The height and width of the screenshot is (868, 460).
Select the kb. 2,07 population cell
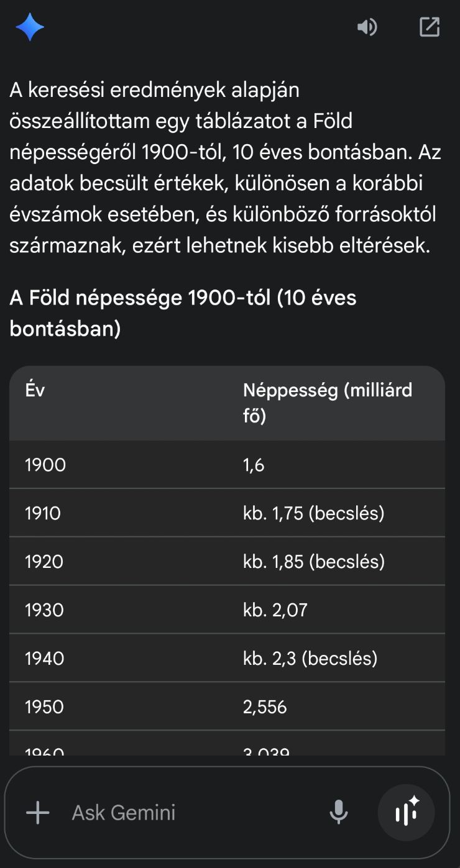pos(275,610)
